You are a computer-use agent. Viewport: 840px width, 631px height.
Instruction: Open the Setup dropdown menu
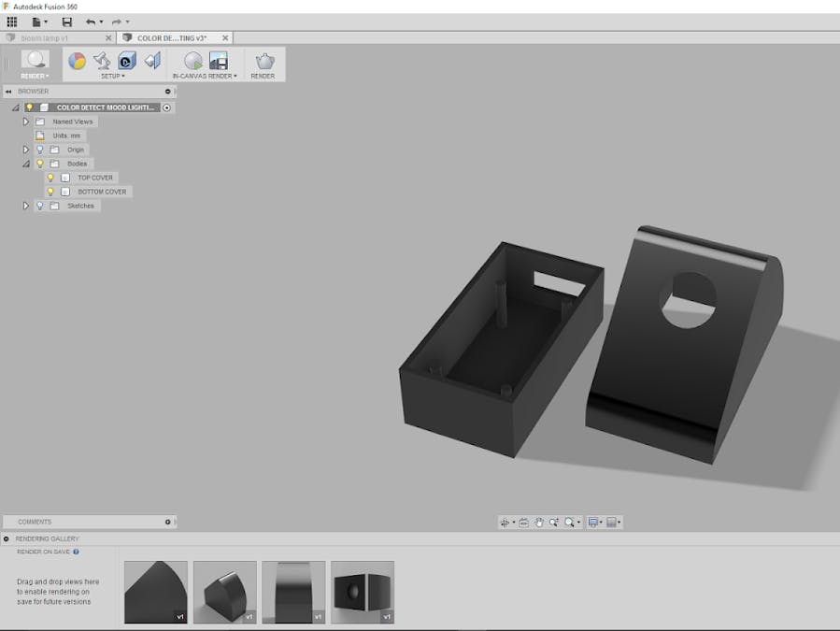(113, 76)
